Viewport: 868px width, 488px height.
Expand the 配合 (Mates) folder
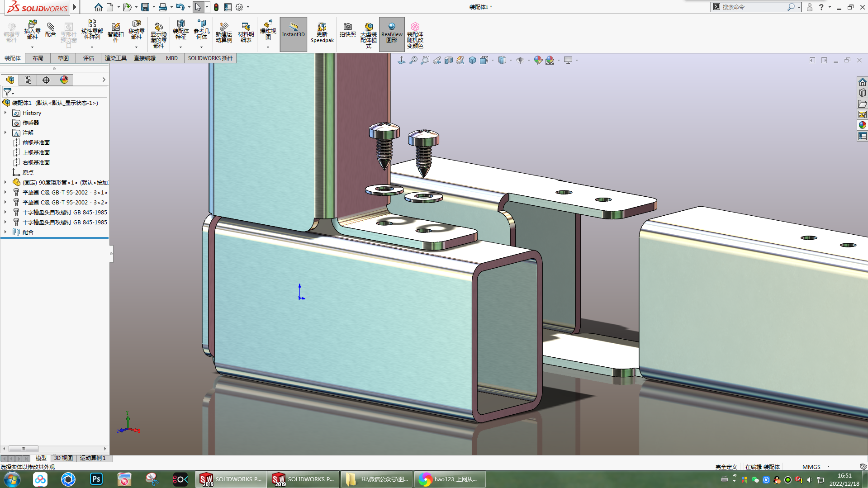5,232
